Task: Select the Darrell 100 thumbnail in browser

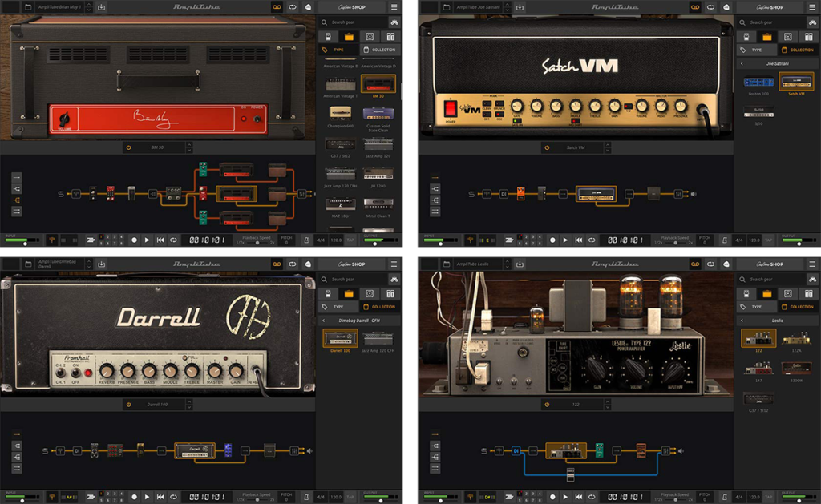Action: (340, 339)
